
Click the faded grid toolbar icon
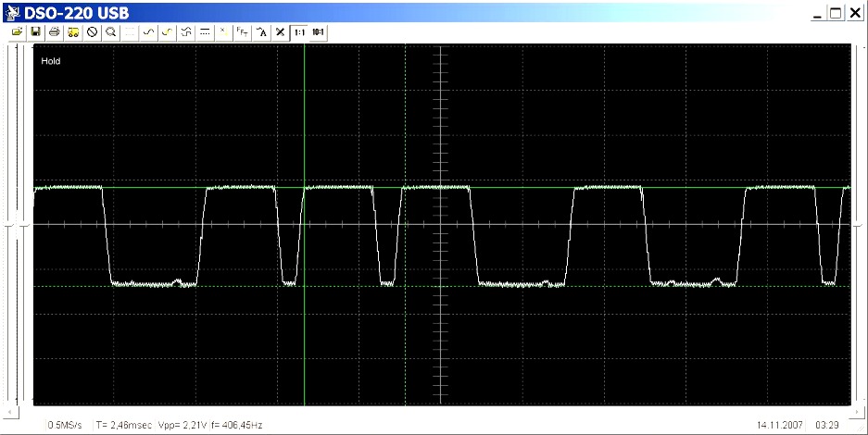pos(130,32)
